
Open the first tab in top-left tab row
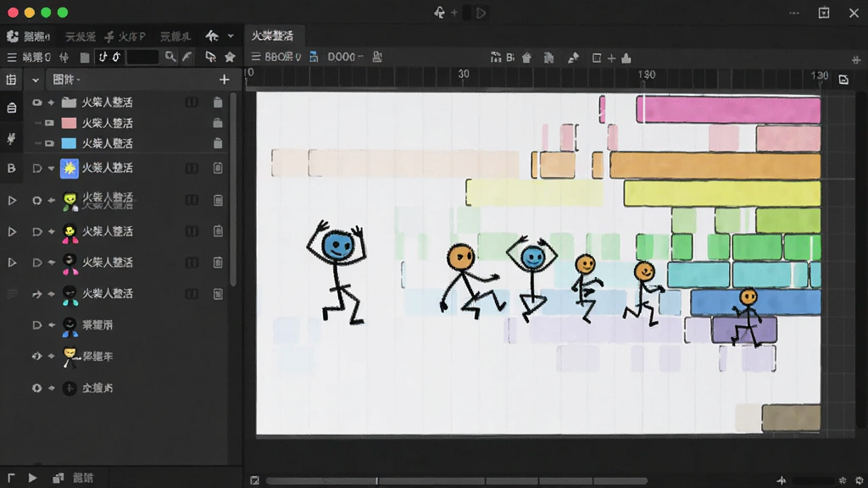29,36
